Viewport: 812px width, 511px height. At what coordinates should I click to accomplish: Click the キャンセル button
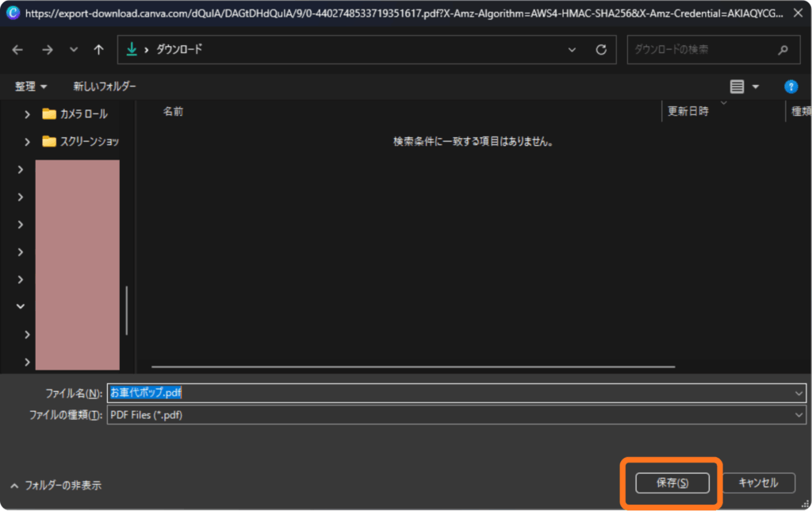758,482
